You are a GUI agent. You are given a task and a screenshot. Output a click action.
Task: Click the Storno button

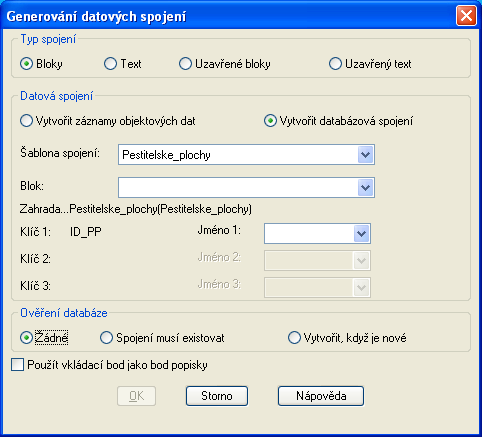(217, 396)
